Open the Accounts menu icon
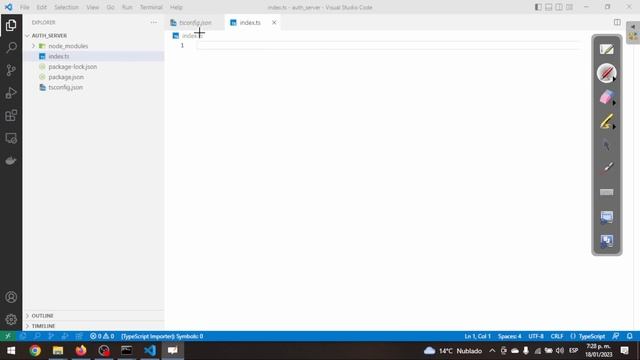This screenshot has height=360, width=640. [x=11, y=297]
